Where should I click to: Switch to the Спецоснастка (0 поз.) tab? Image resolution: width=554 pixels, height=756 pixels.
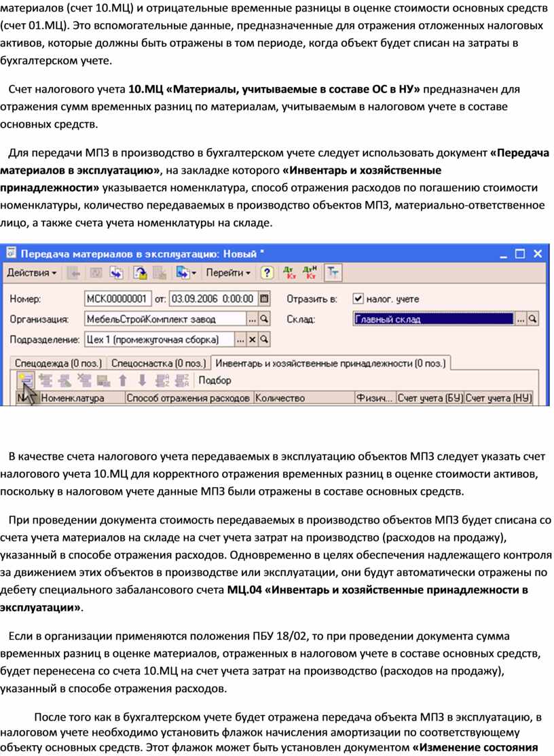click(158, 363)
